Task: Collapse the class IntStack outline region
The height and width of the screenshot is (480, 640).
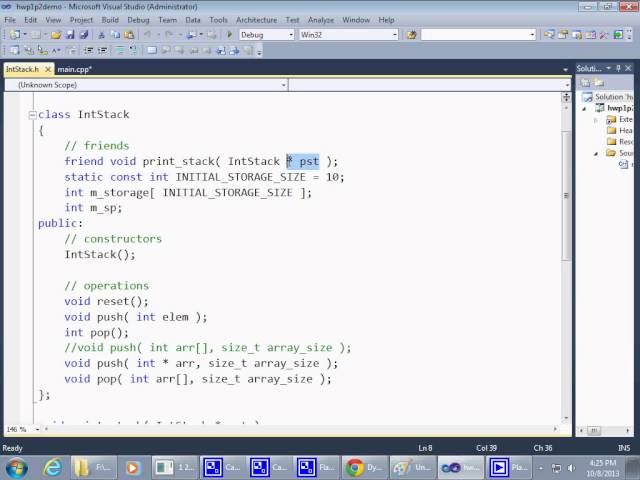Action: click(x=32, y=115)
